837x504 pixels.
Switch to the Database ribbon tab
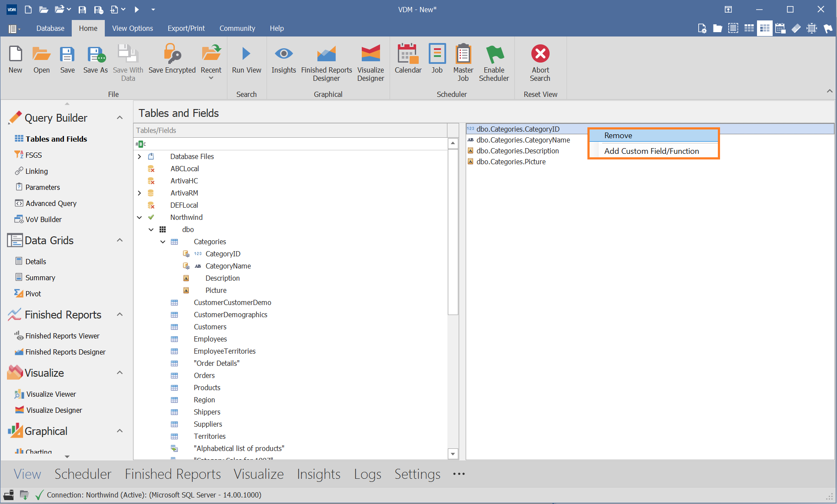(x=50, y=28)
